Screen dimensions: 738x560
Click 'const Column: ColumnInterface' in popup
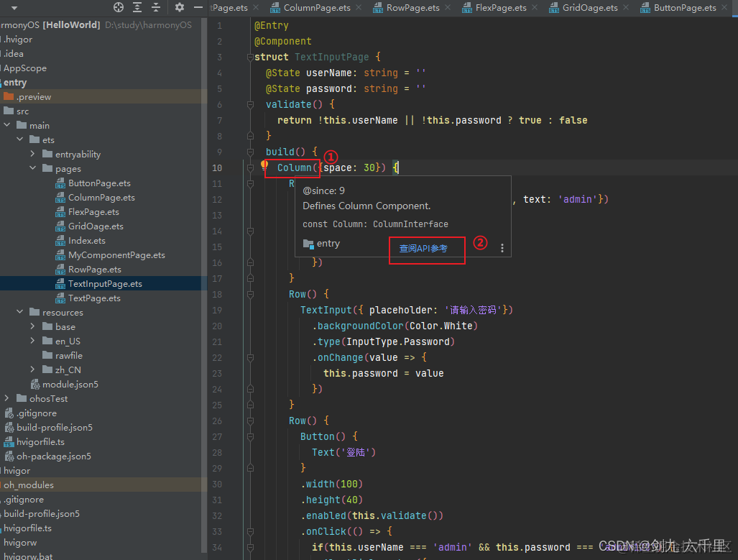(375, 224)
